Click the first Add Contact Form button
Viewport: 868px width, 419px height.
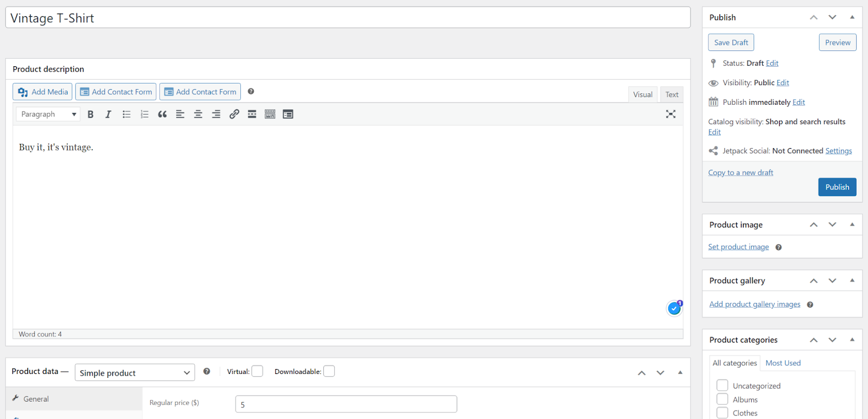(x=116, y=92)
